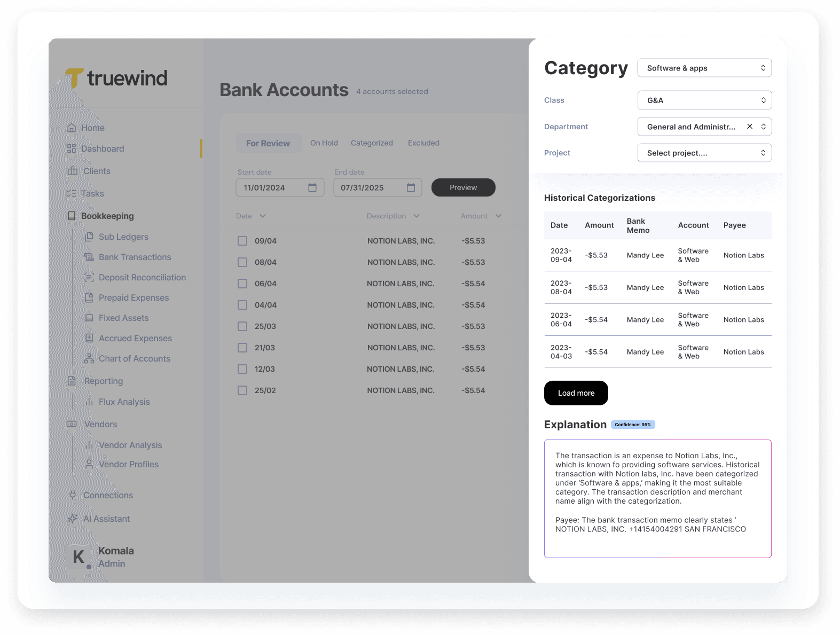Clear the Department selection with X
The height and width of the screenshot is (635, 840).
750,127
